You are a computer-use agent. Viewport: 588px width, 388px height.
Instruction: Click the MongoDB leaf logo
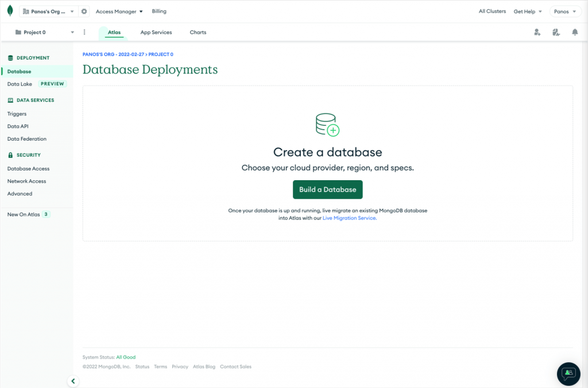coord(10,11)
